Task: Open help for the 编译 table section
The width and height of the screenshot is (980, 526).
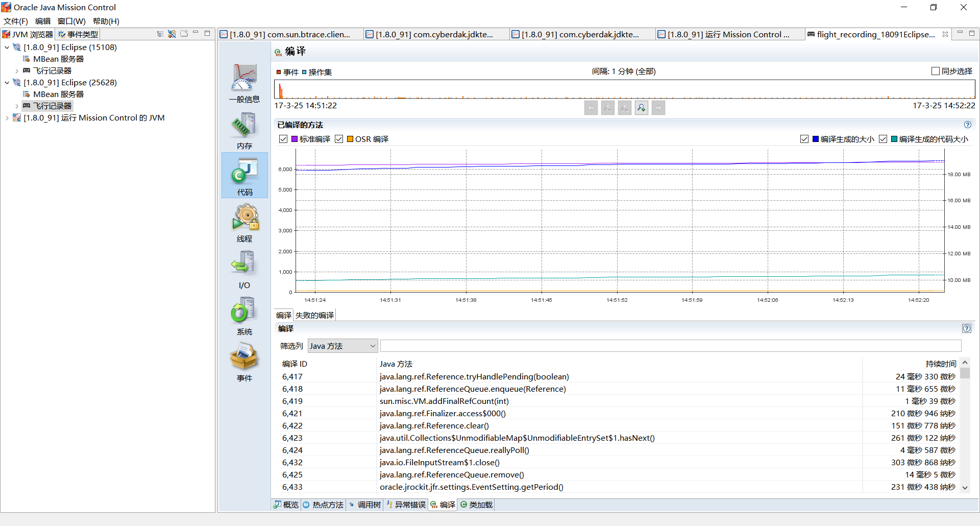Action: tap(967, 328)
